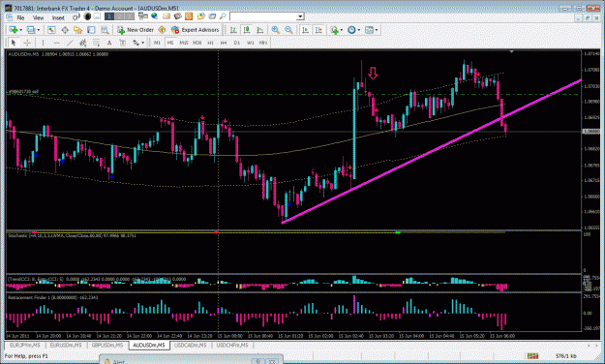
Task: Toggle the Auto Scroll chart icon
Action: [x=305, y=30]
